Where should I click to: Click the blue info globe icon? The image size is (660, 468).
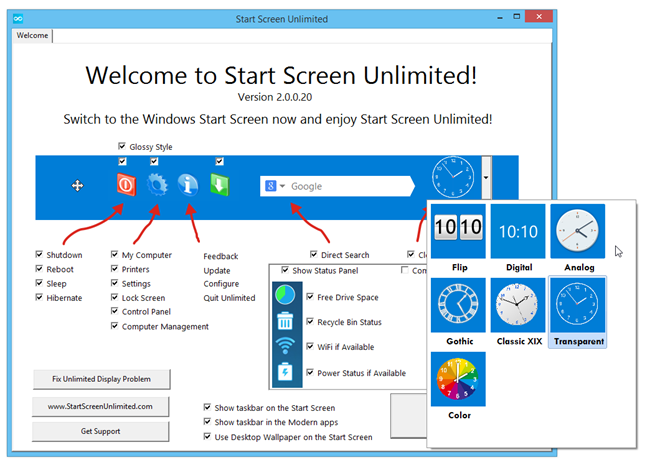pos(188,185)
